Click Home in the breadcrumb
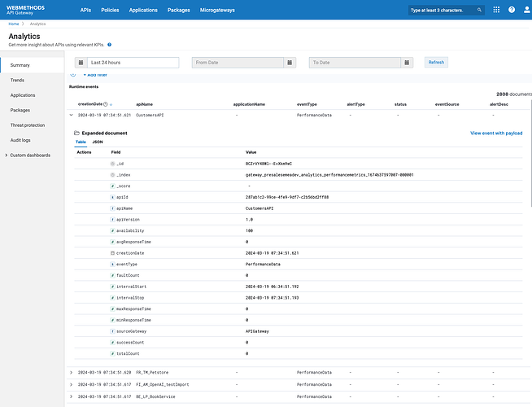The image size is (532, 407). pyautogui.click(x=14, y=24)
